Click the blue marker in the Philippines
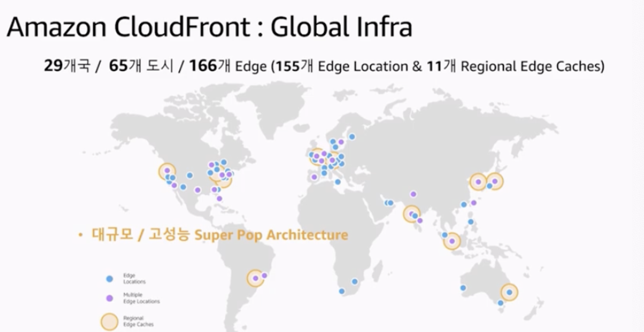Viewport: 644px width, 332px height. coord(471,222)
